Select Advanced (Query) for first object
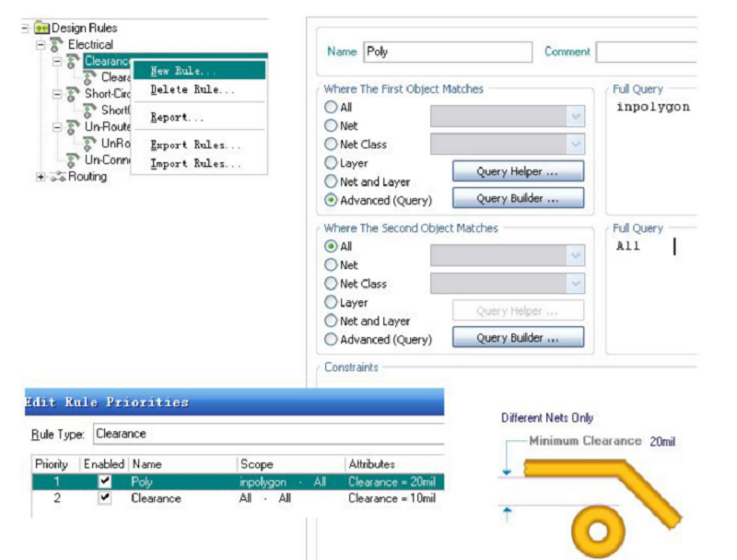This screenshot has width=737, height=560. coord(332,201)
